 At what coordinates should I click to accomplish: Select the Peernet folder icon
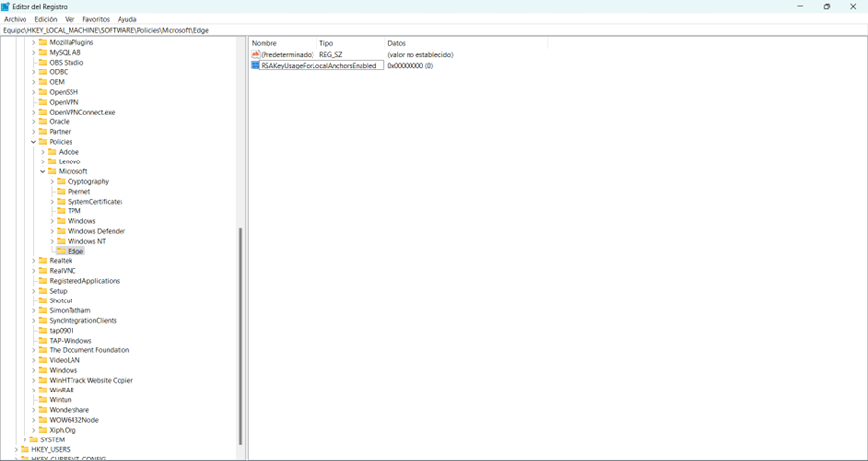coord(61,192)
